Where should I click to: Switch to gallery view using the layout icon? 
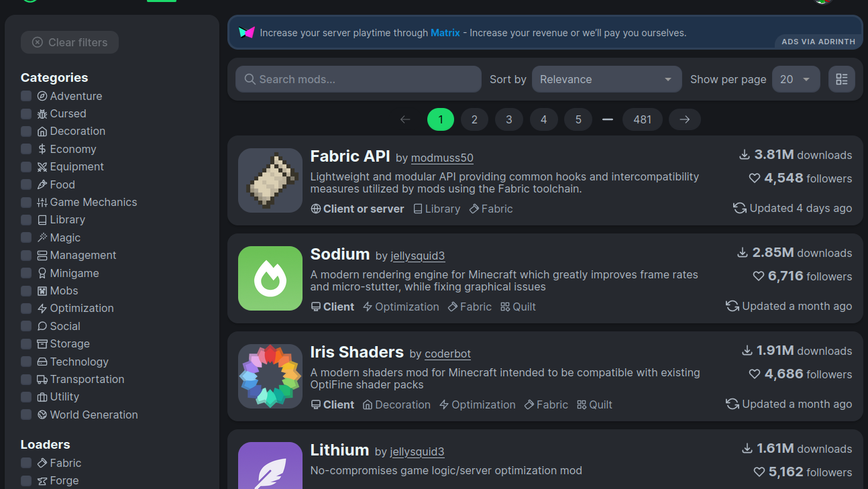click(841, 79)
